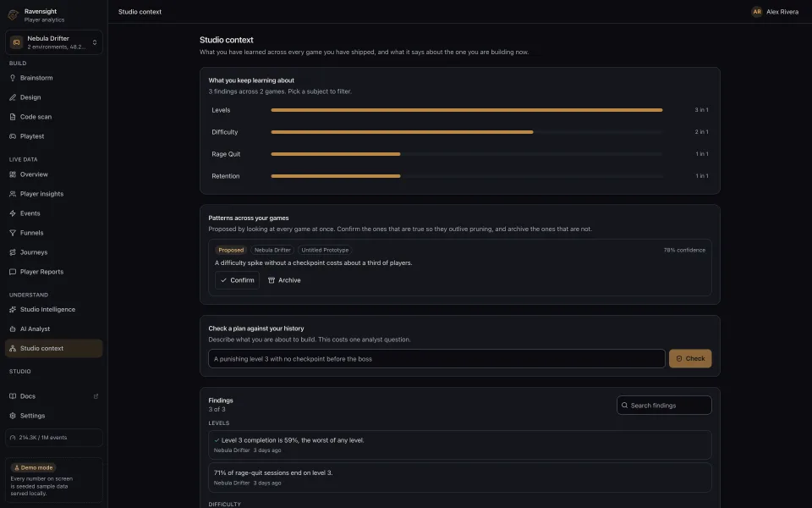
Task: Click the Demo mode badge
Action: pos(33,467)
